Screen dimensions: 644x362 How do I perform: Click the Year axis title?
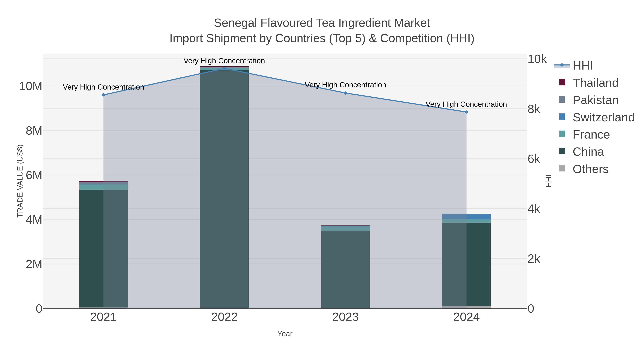point(285,334)
